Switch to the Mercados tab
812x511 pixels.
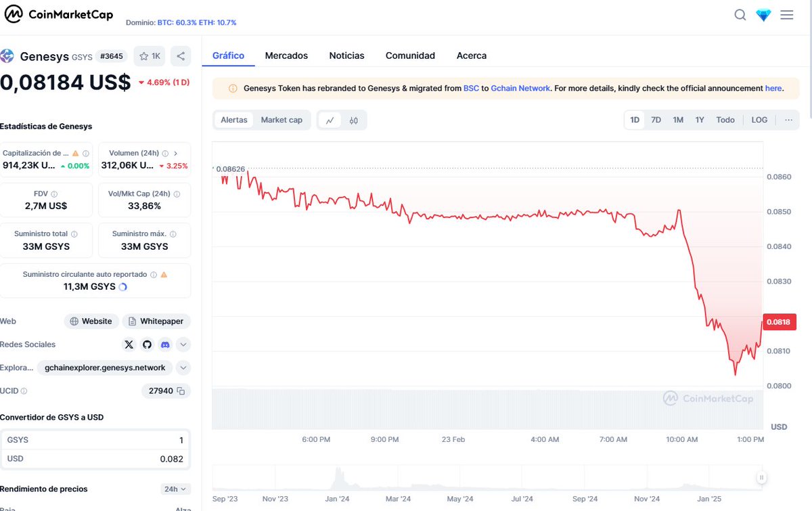coord(286,55)
